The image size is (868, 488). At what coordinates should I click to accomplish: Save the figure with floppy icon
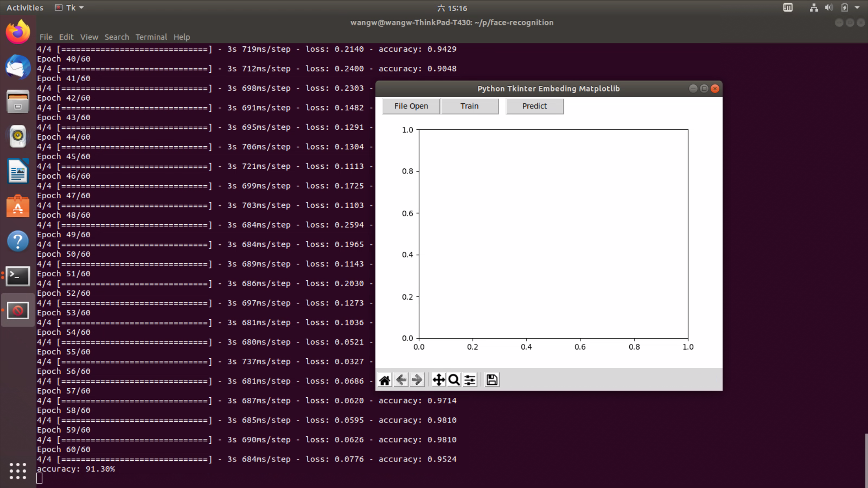pyautogui.click(x=492, y=380)
